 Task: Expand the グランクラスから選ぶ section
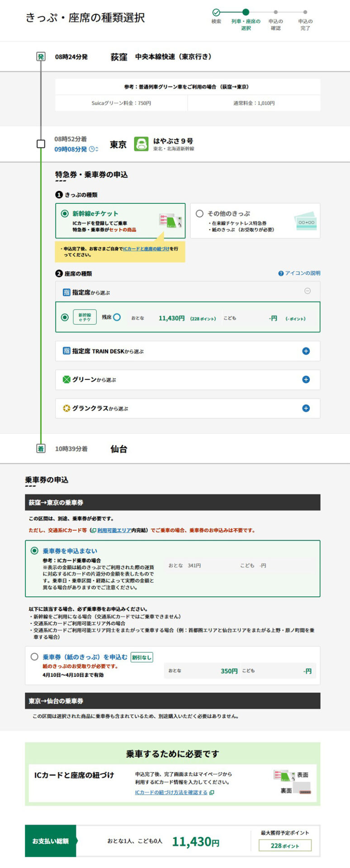[306, 408]
